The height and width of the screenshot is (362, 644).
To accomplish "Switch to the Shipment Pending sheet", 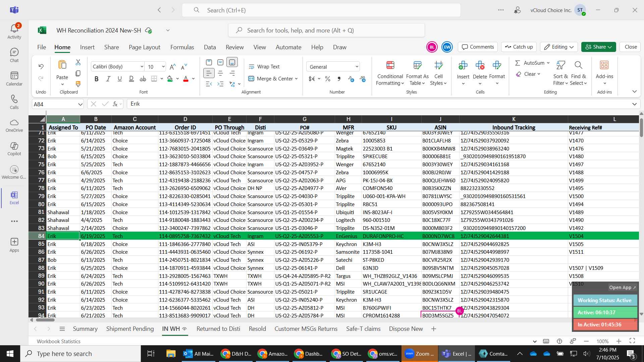I will pos(130,329).
